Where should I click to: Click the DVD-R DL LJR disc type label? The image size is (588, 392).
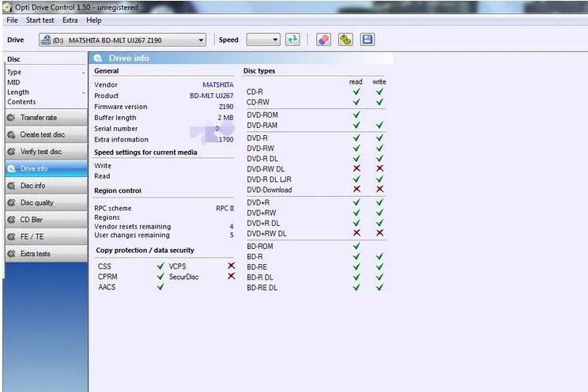269,179
